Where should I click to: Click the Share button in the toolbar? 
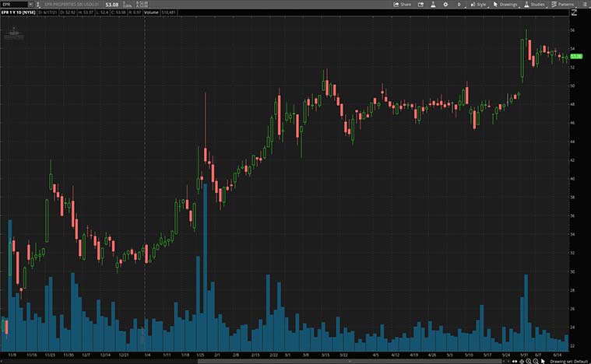tap(403, 4)
